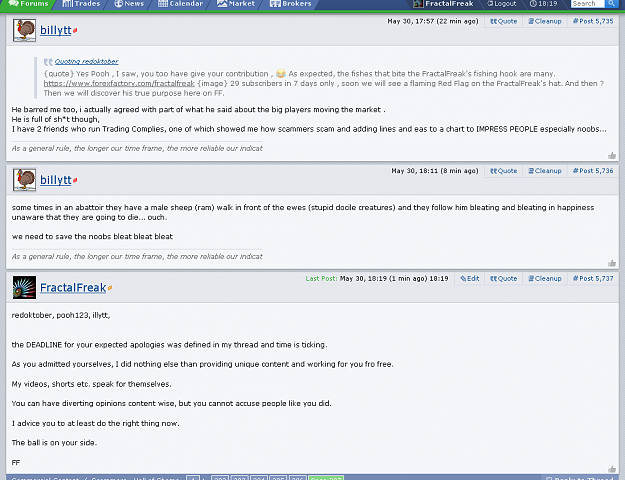Go to the News section
Screen dimensions: 625x480
point(129,4)
